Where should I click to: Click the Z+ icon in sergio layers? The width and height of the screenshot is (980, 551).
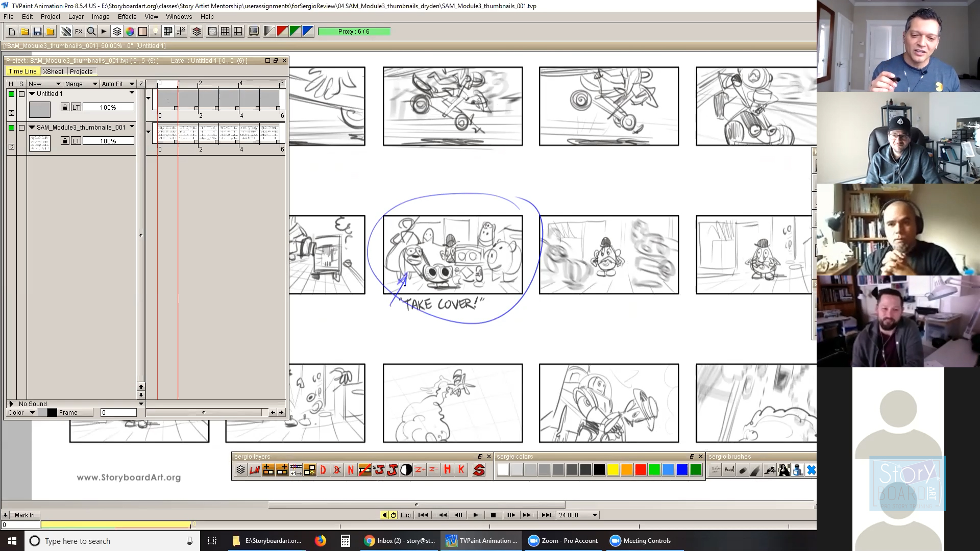(x=420, y=470)
